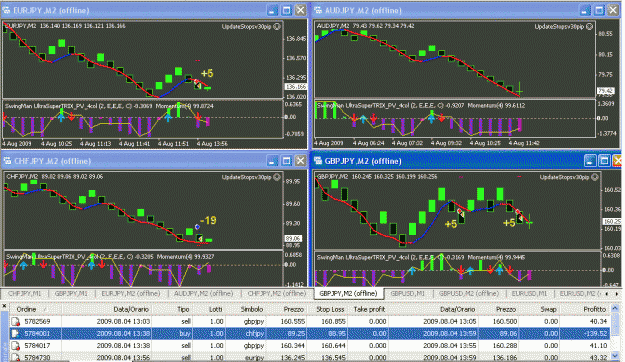Maximize the EURJPY,M2 chart window
Viewport: 625px width, 362px height.
[x=287, y=10]
